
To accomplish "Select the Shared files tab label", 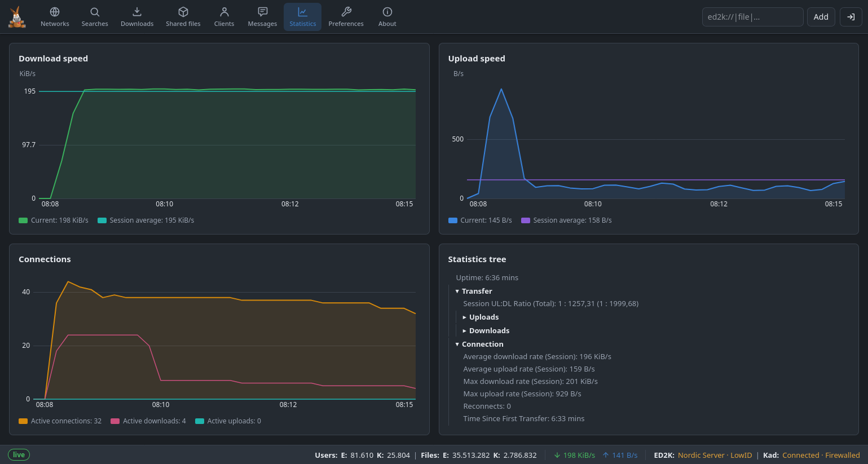I will tap(183, 24).
